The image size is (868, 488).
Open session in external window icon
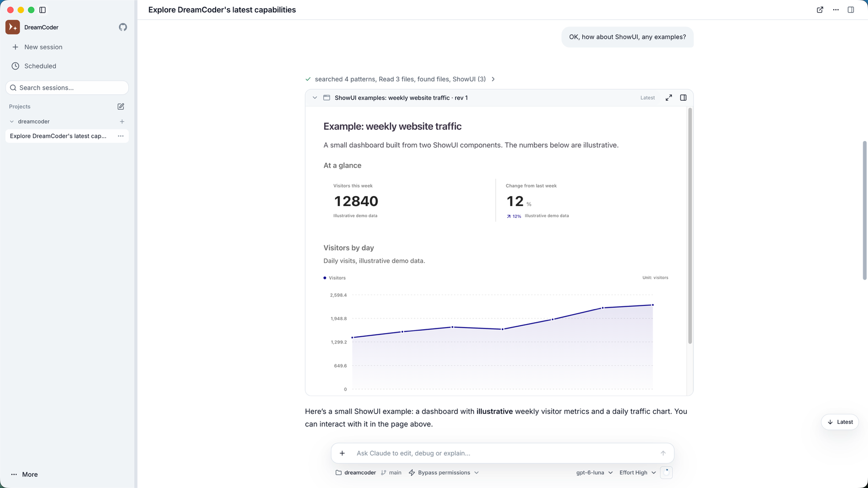(820, 10)
